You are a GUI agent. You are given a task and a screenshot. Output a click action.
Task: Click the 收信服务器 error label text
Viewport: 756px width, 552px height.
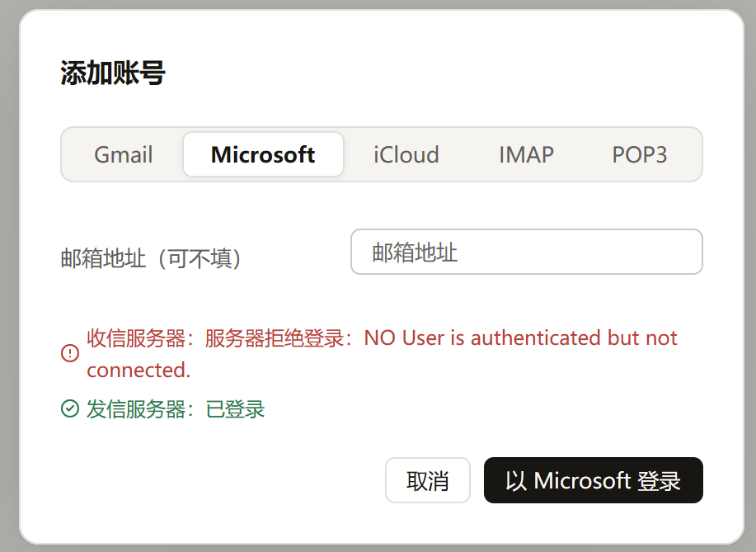pos(136,338)
